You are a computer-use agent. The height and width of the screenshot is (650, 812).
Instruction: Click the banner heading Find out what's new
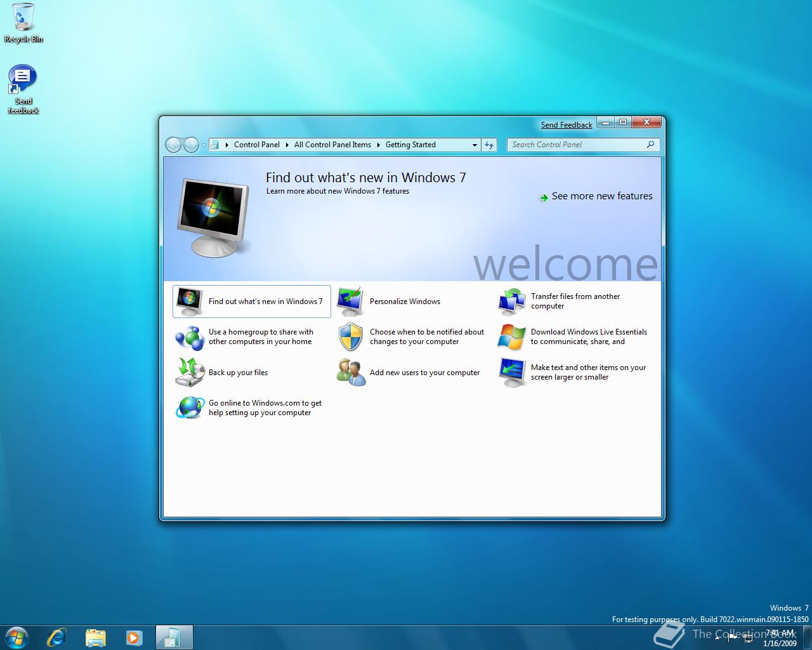366,178
